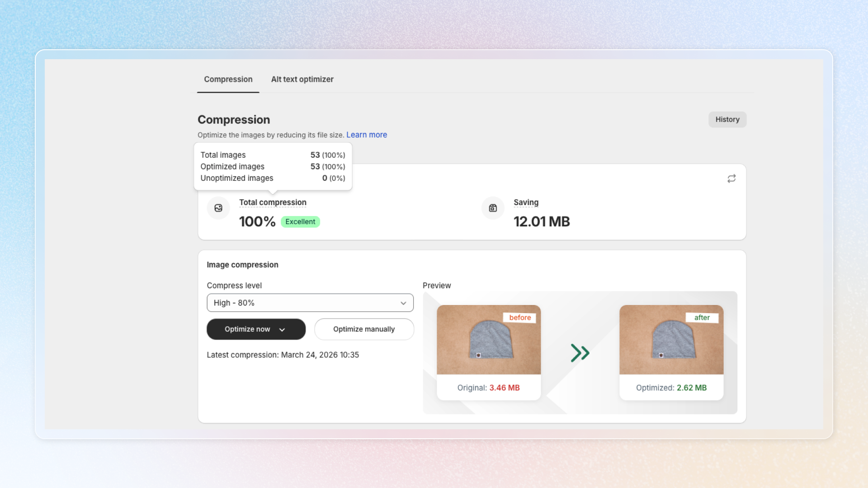The width and height of the screenshot is (868, 488).
Task: Click the Saving label
Action: click(526, 202)
